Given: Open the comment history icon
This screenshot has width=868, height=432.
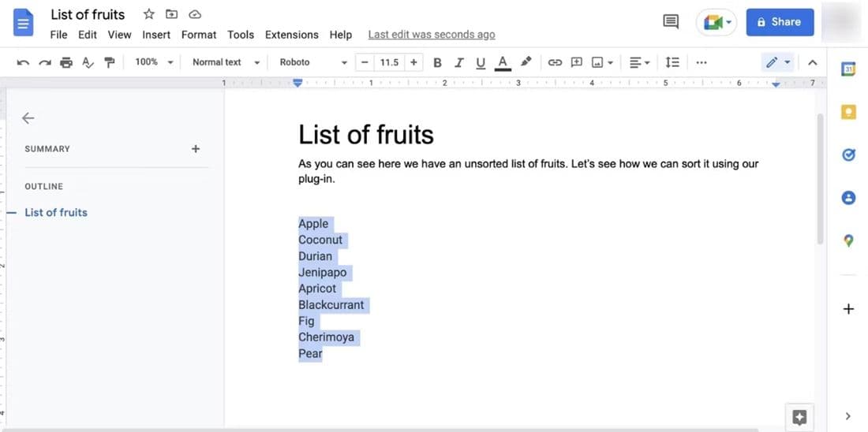Looking at the screenshot, I should pyautogui.click(x=671, y=22).
